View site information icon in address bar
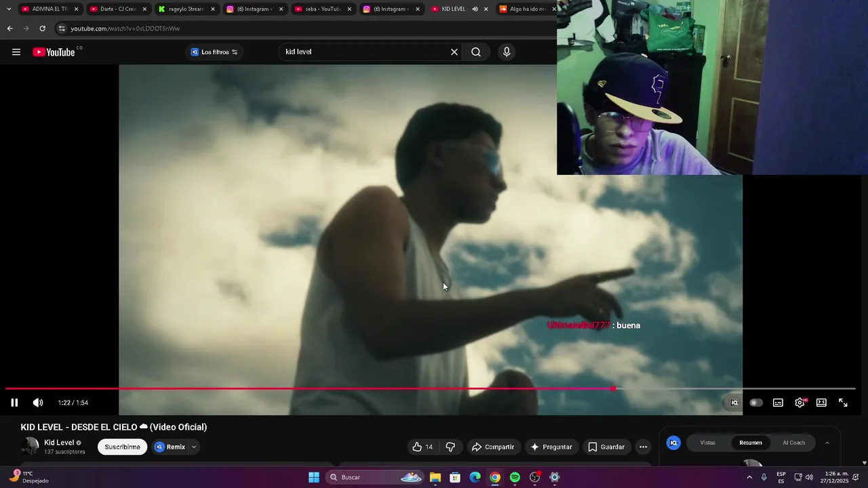868x488 pixels. coord(62,28)
